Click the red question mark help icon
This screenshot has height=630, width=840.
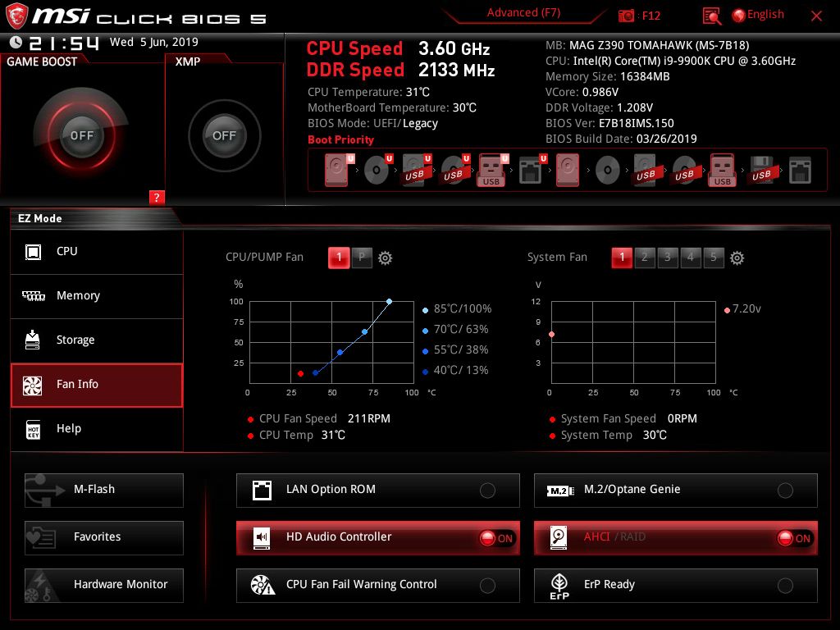pyautogui.click(x=157, y=197)
